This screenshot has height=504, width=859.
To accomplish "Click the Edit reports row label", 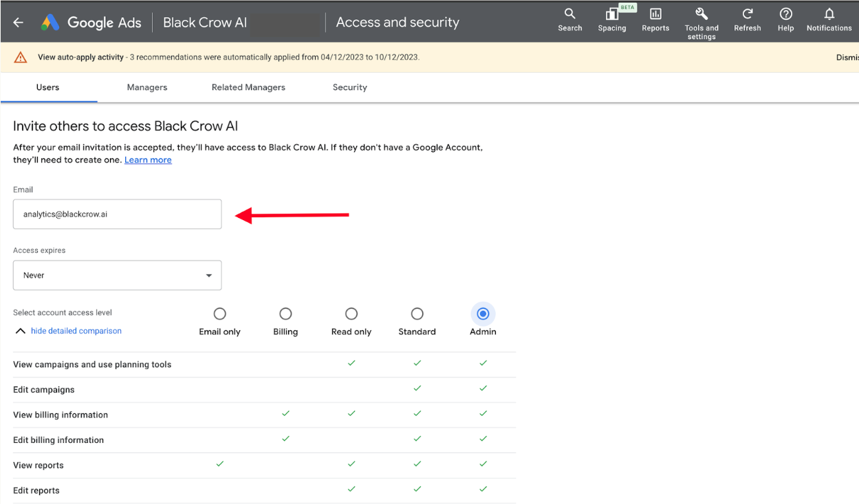I will click(x=36, y=490).
